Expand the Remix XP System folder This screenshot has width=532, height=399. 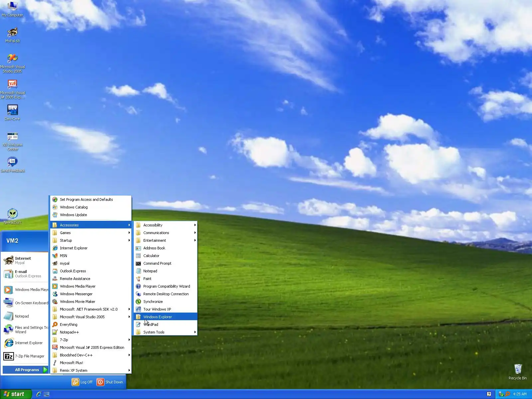[90, 370]
